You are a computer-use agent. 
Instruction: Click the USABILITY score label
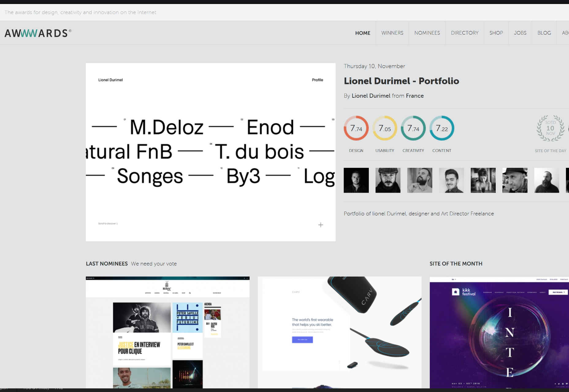(x=385, y=151)
